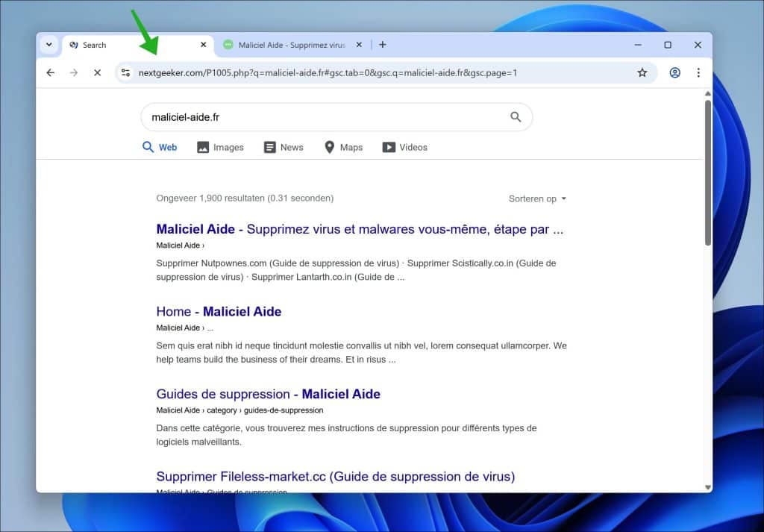Image resolution: width=764 pixels, height=532 pixels.
Task: Open a new browser tab
Action: [x=383, y=45]
